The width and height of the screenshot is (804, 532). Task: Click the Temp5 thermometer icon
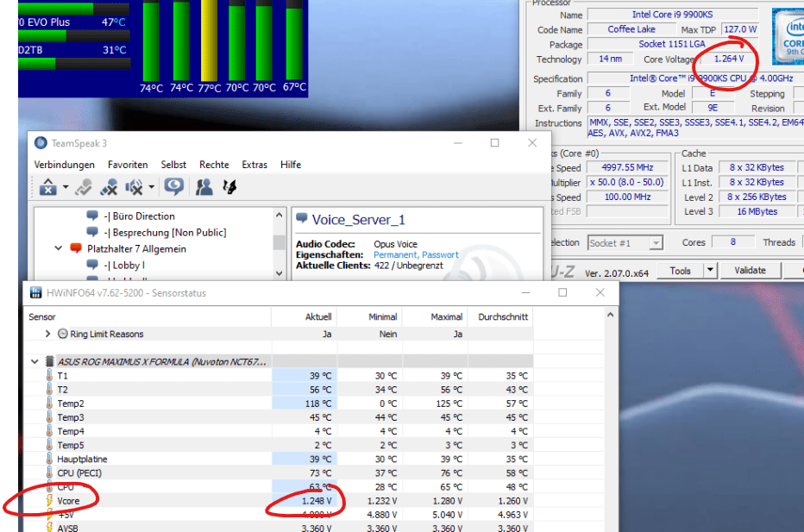[x=49, y=444]
